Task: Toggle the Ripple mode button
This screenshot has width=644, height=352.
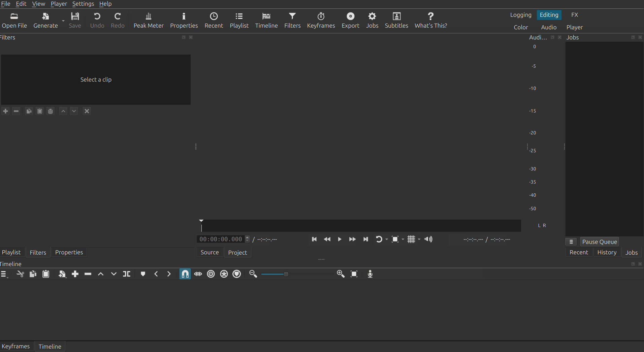Action: click(211, 274)
